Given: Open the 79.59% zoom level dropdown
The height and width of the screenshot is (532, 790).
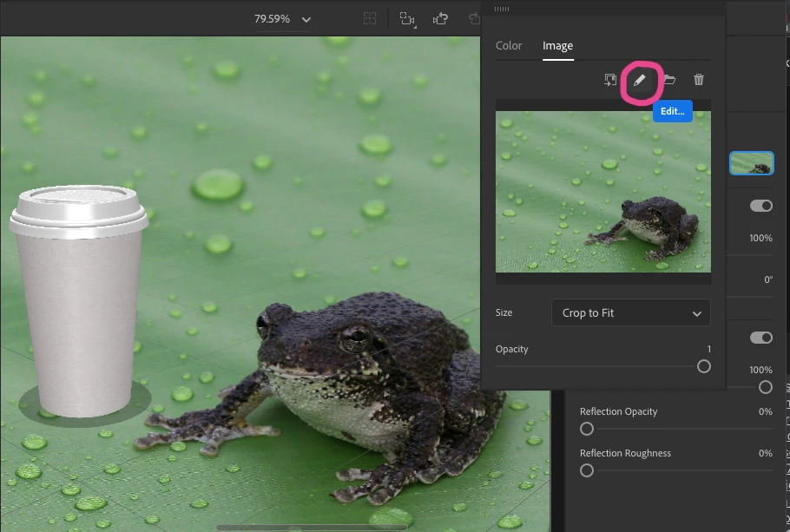Looking at the screenshot, I should pyautogui.click(x=282, y=19).
